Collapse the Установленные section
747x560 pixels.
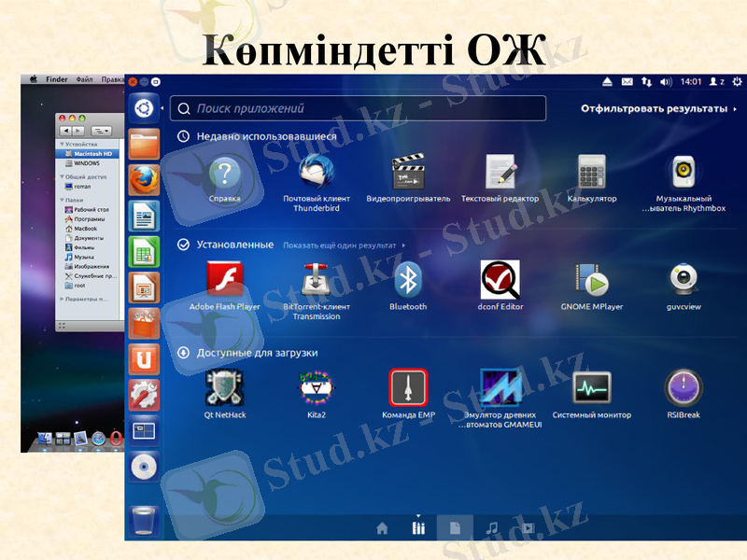point(184,245)
